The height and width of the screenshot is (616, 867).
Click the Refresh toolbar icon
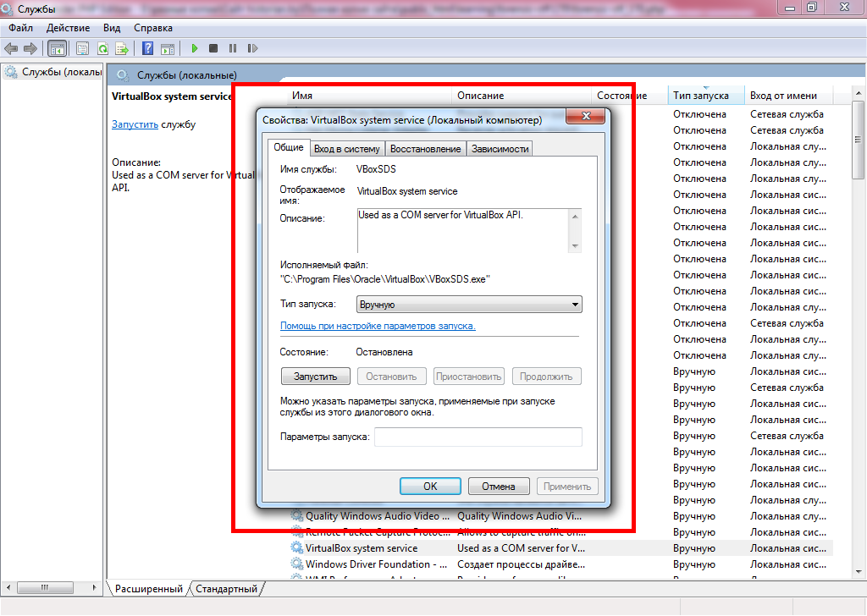tap(102, 49)
